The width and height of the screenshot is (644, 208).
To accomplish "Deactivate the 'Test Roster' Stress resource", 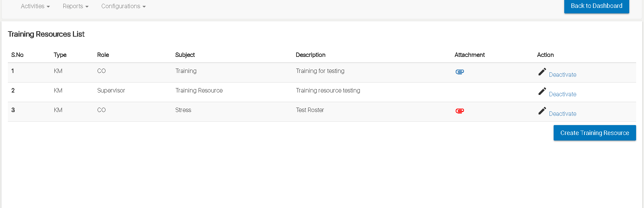I will click(x=563, y=114).
